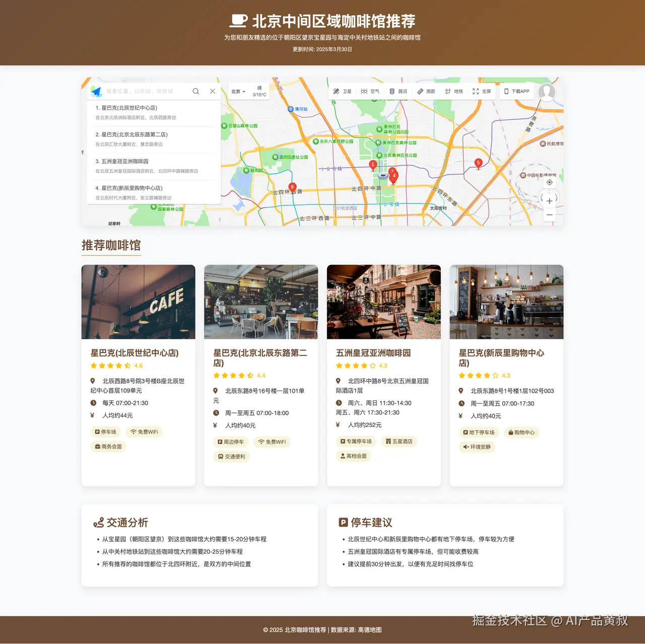
Task: Click the hours 周一至周五 07:00-18:00
Action: [257, 413]
